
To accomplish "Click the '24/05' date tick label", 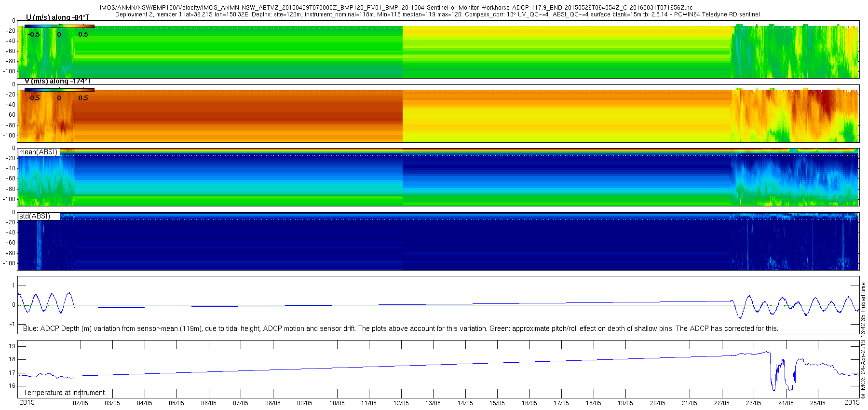I will pyautogui.click(x=786, y=403).
